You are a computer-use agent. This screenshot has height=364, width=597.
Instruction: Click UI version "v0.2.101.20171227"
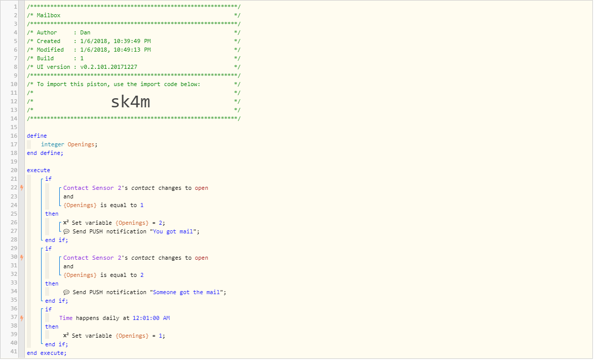click(108, 67)
